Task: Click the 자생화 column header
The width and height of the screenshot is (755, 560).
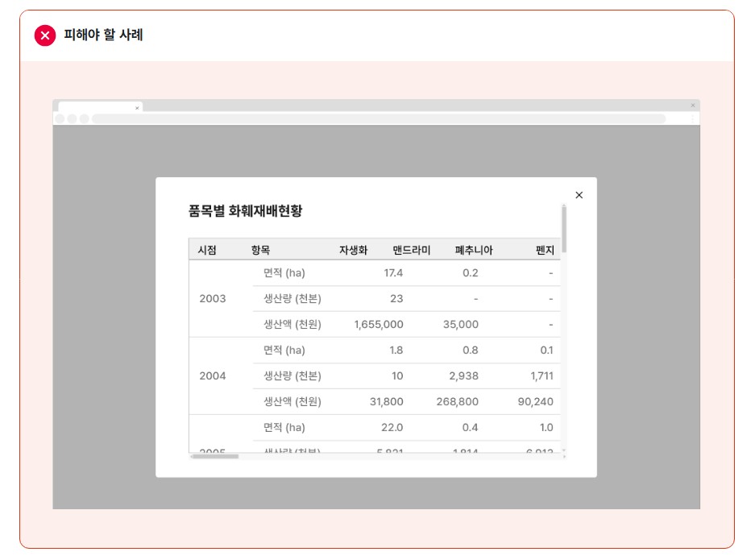Action: (353, 250)
